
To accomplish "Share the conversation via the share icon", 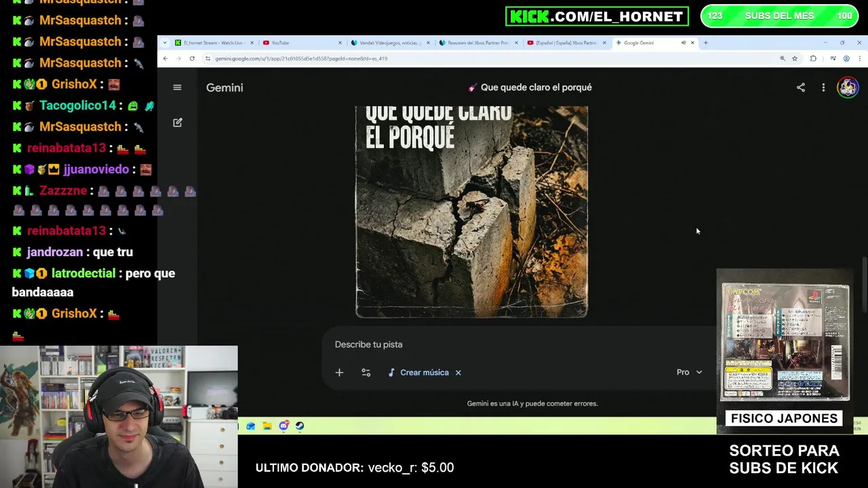I will point(801,87).
